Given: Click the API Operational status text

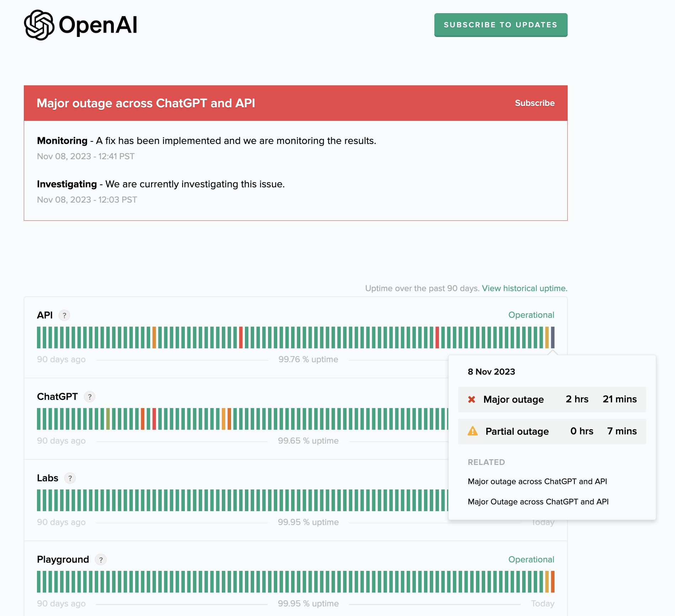Looking at the screenshot, I should [x=531, y=315].
